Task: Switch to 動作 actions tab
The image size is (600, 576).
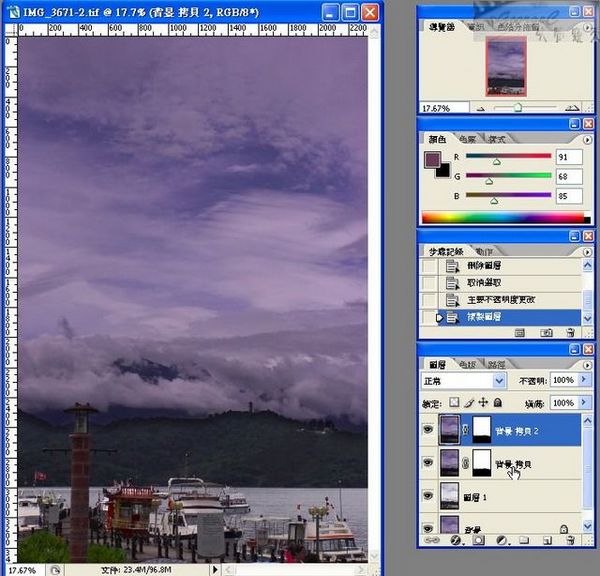Action: coord(484,251)
